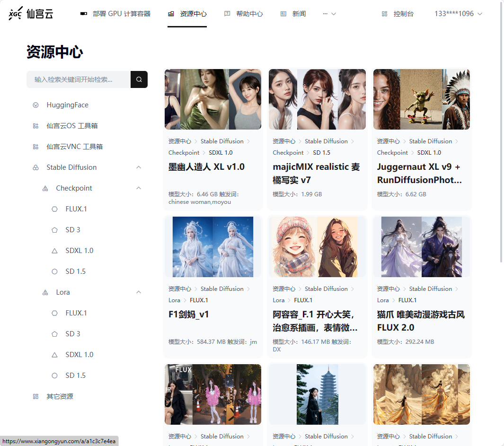The height and width of the screenshot is (446, 504).
Task: Click the 仙宫云VNC 工具箱 sidebar icon
Action: [35, 147]
